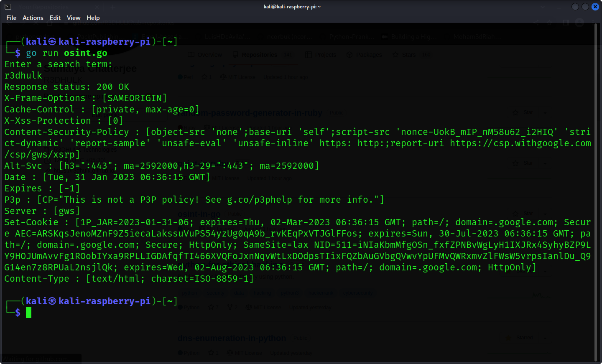Open Projects tab in browser behind terminal
Screen dimensions: 602x364
[321, 55]
